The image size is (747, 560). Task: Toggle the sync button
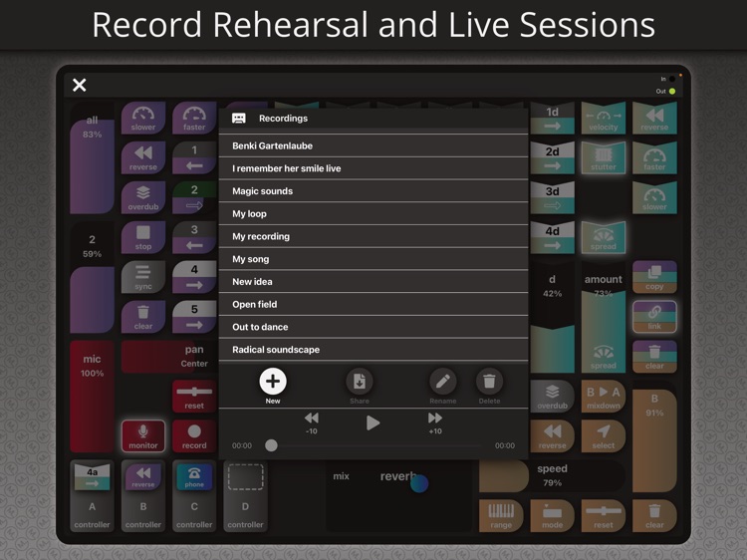click(x=142, y=277)
